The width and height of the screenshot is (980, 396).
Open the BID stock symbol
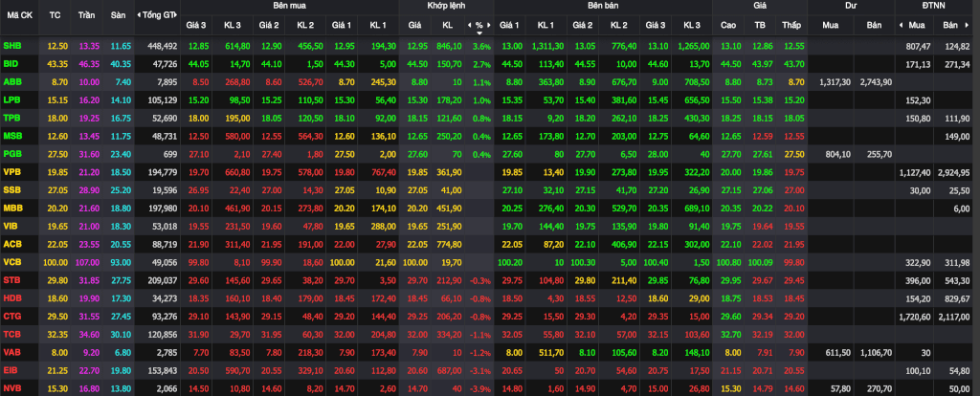11,64
